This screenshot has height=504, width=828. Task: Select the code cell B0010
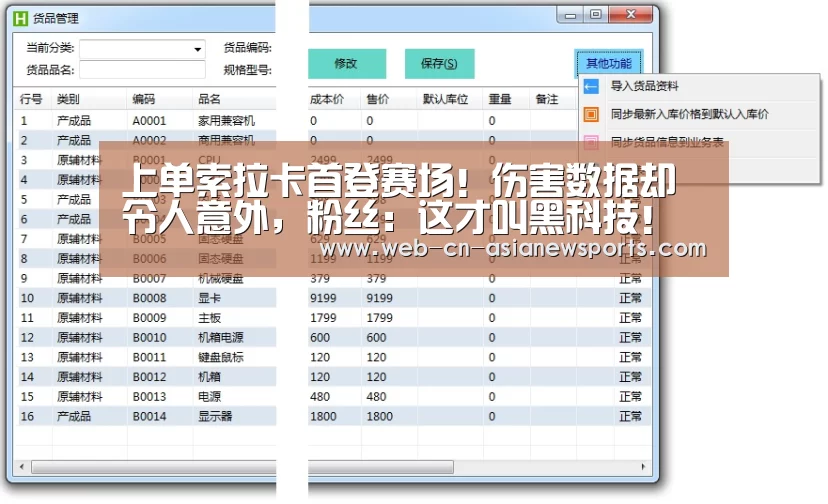pyautogui.click(x=149, y=338)
